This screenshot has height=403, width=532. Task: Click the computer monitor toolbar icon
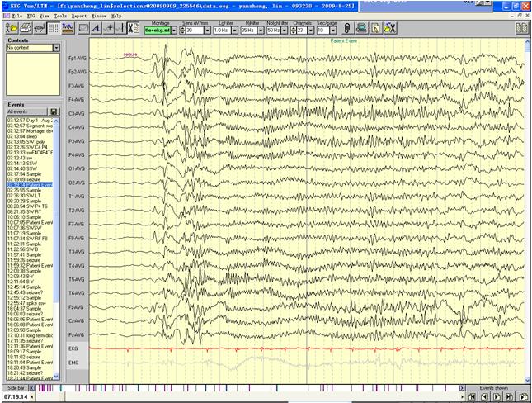[362, 28]
